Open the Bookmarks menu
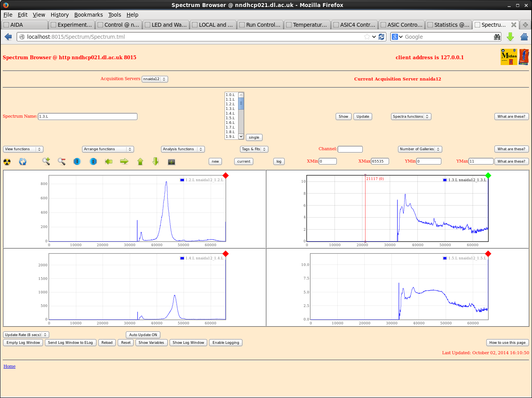Screen dimensions: 532x398 point(88,15)
